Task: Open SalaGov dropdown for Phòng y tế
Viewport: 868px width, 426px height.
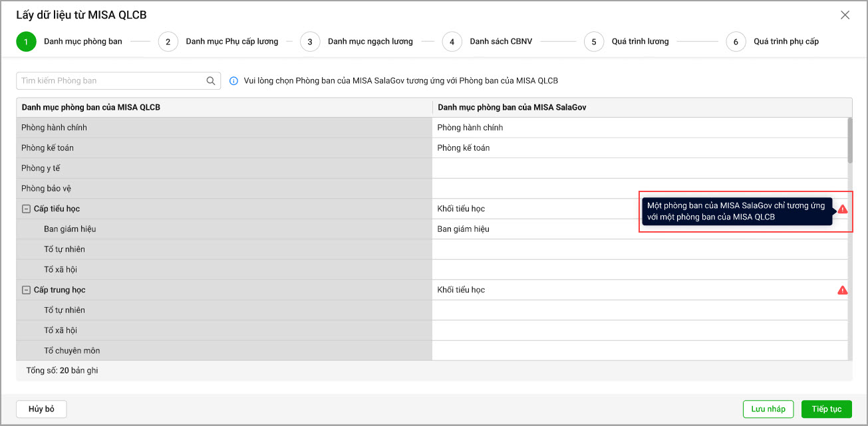Action: tap(639, 168)
